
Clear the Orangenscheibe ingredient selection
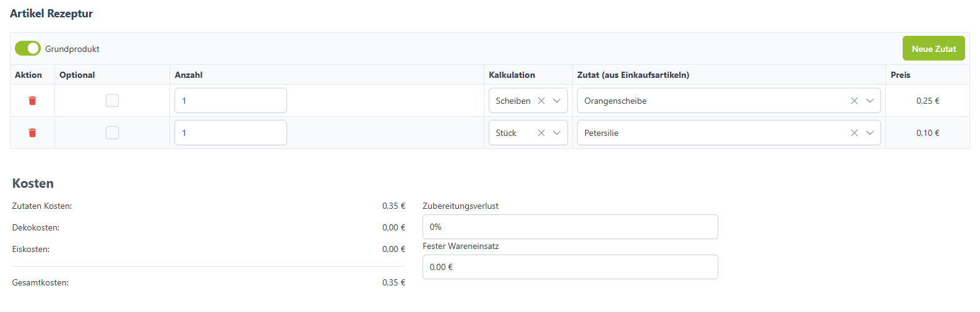[854, 101]
